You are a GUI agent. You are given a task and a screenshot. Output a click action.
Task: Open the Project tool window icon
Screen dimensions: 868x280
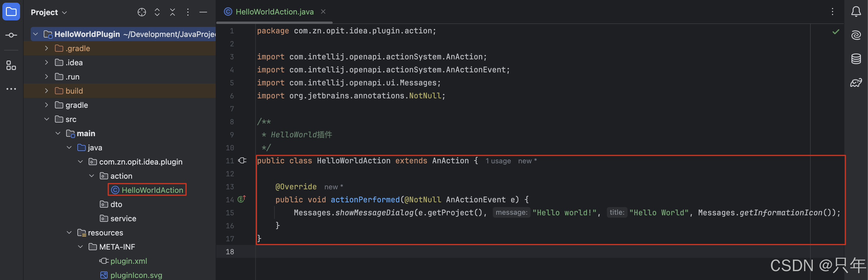click(11, 12)
